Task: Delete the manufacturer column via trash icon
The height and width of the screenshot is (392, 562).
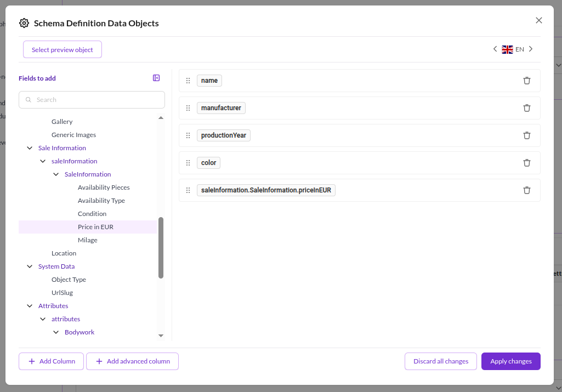Action: pos(526,108)
